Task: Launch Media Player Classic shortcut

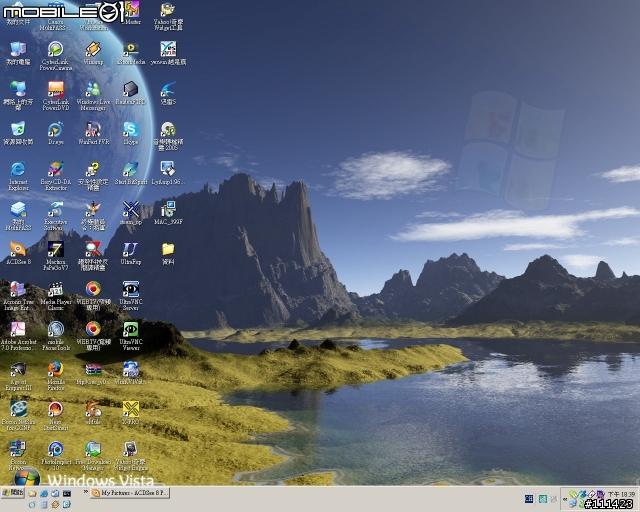Action: [x=56, y=296]
